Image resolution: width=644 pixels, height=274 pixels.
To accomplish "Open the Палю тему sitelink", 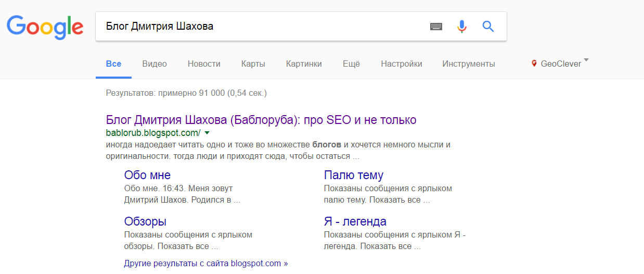I will (x=353, y=175).
